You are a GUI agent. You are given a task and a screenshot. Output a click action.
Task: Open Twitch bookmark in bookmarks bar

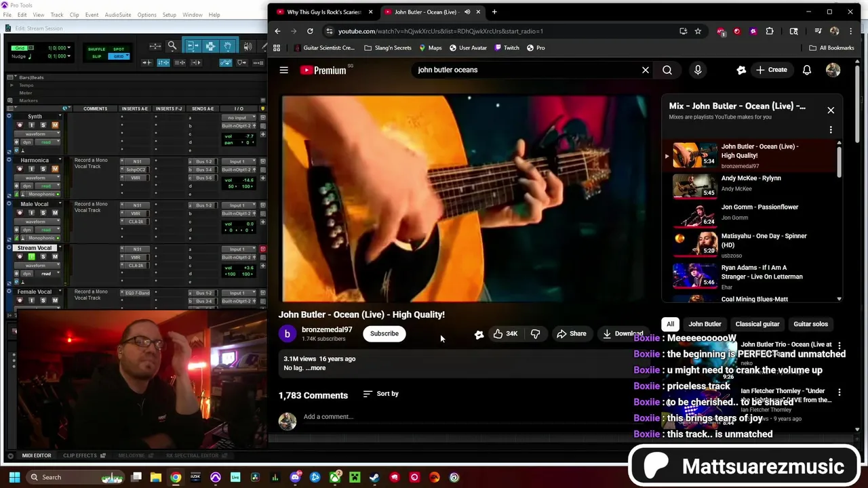(507, 48)
